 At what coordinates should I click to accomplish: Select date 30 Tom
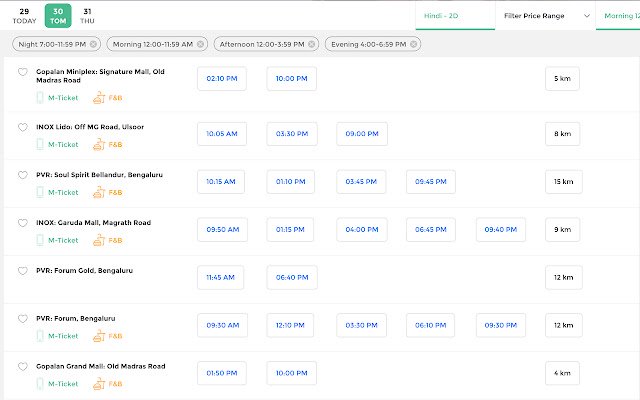[58, 16]
